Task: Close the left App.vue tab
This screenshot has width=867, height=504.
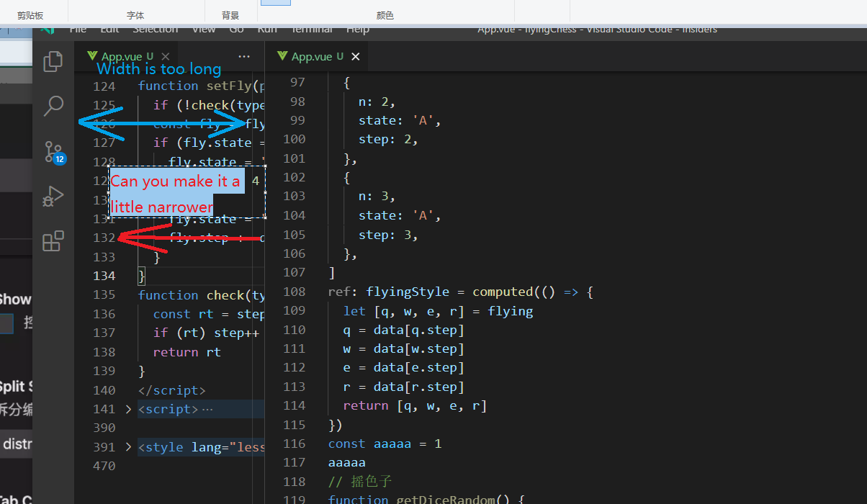Action: pyautogui.click(x=165, y=55)
